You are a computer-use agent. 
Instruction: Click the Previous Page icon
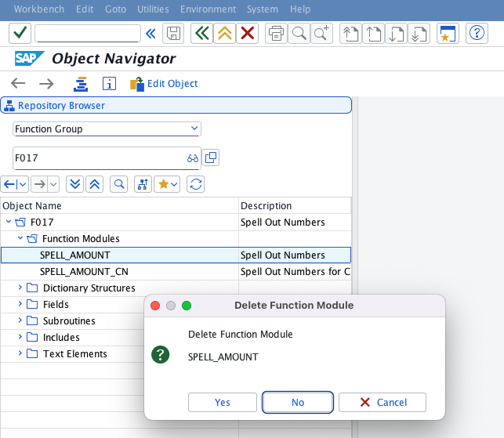(x=374, y=33)
